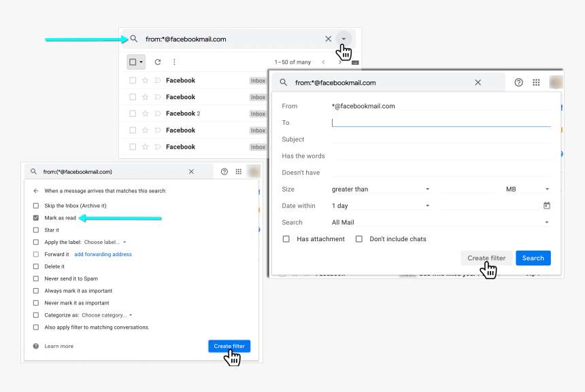
Task: Open the Size 'greater than' dropdown
Action: pyautogui.click(x=381, y=189)
